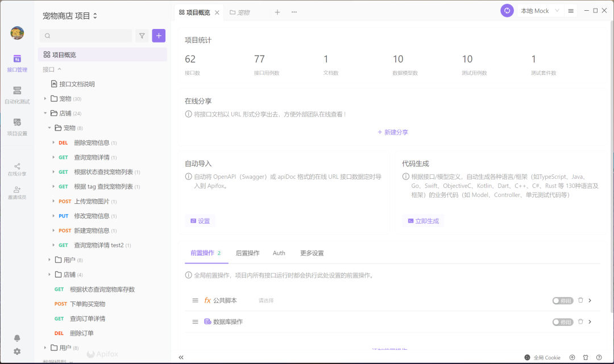Open the tab bar ellipsis menu
This screenshot has height=364, width=614.
point(294,12)
